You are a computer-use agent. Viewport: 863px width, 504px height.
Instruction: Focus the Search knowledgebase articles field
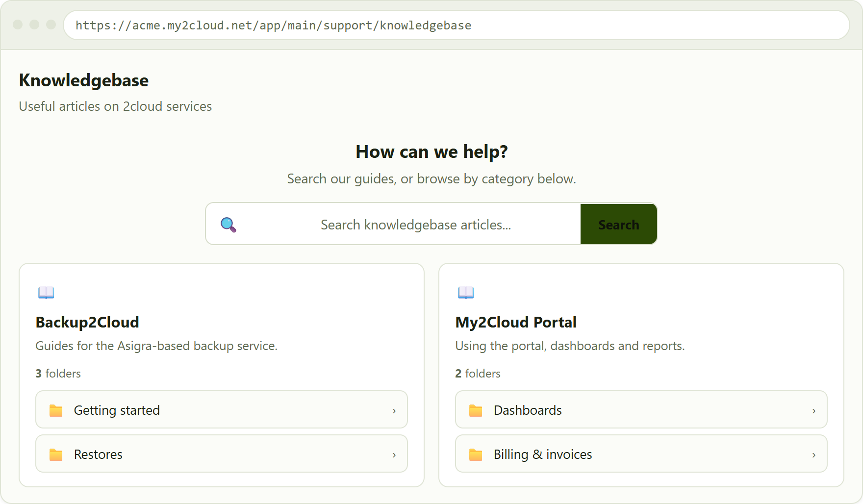pos(416,225)
